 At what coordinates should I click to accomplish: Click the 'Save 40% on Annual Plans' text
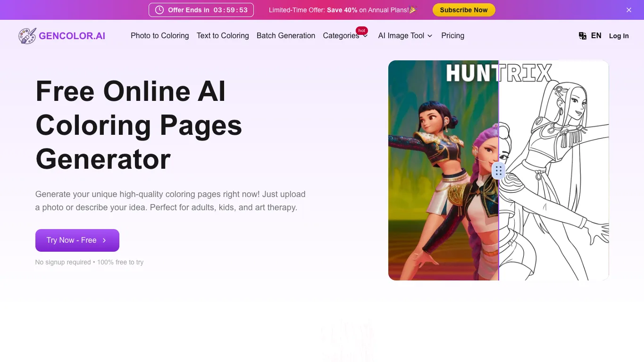(x=368, y=10)
